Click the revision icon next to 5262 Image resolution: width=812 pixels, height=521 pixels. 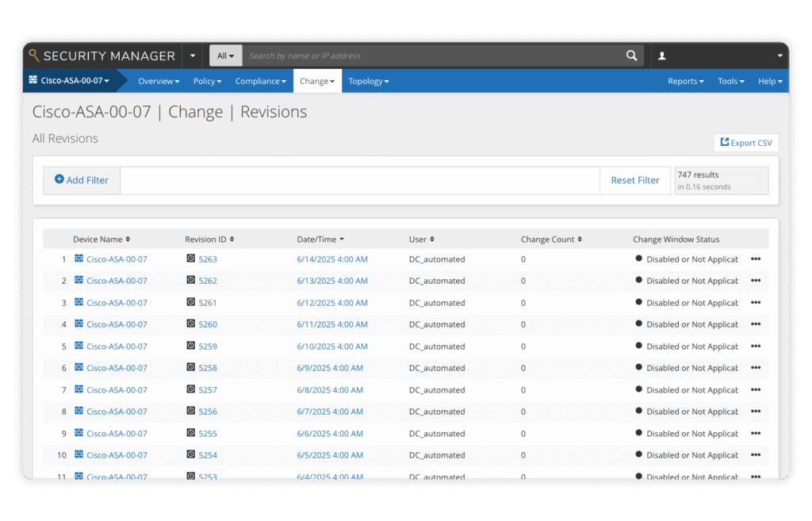pyautogui.click(x=190, y=280)
